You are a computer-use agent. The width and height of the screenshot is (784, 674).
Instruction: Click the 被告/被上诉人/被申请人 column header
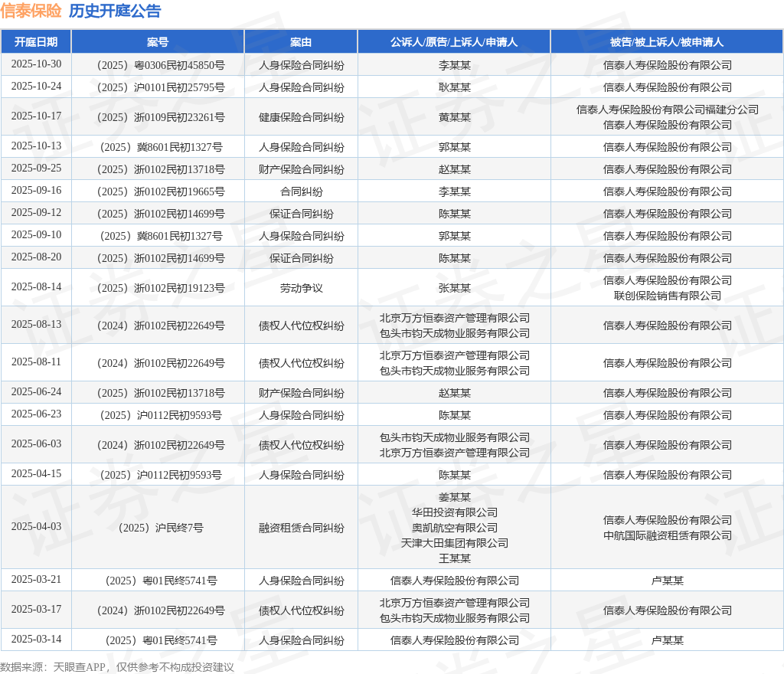click(667, 42)
